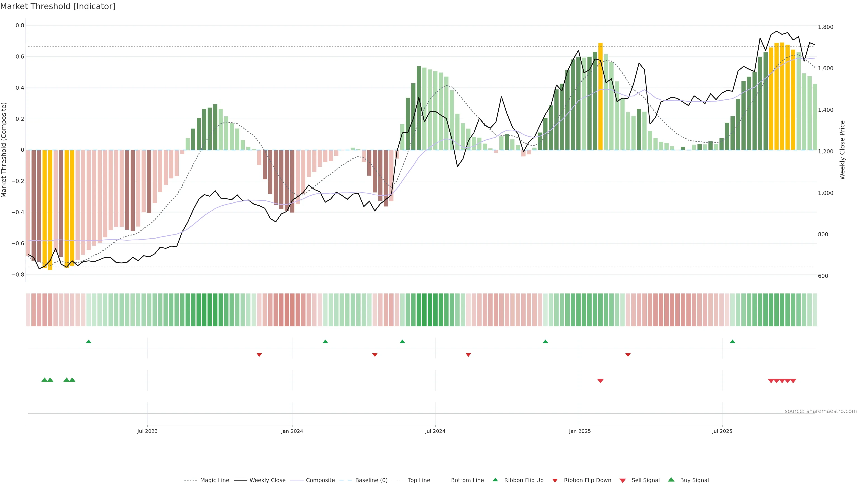This screenshot has width=868, height=488.
Task: Click the Jan 2024 x-axis label
Action: [x=292, y=432]
